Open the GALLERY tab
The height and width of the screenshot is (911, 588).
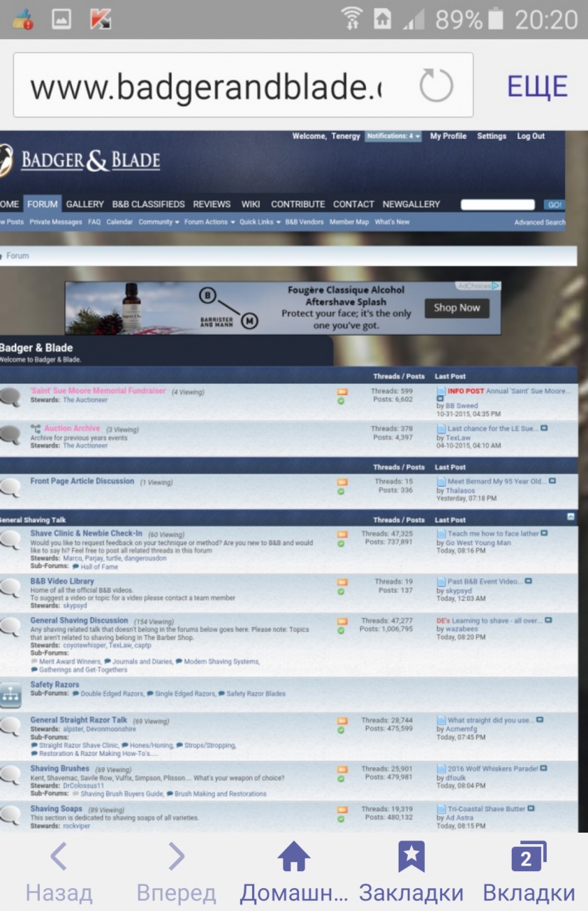tap(85, 204)
